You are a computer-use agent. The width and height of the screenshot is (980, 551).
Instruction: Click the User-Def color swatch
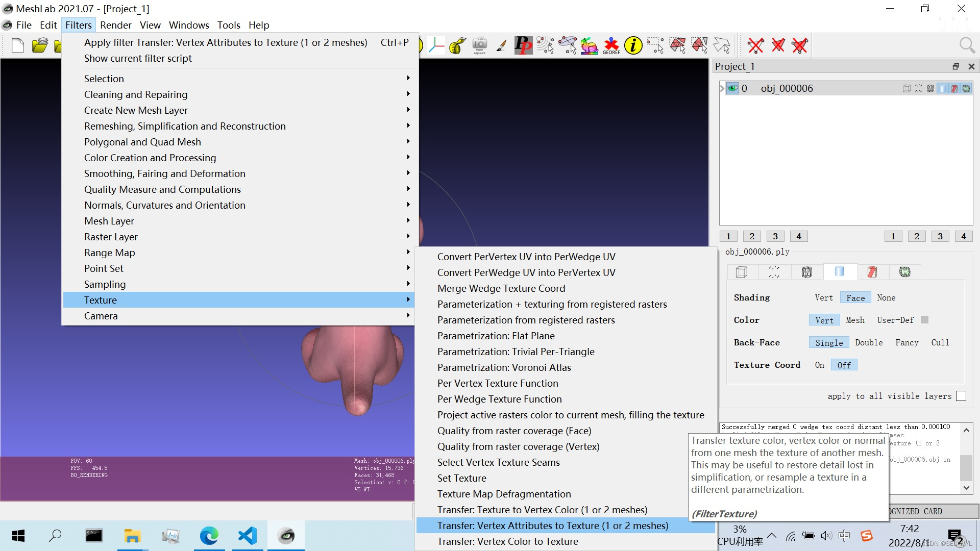tap(924, 320)
